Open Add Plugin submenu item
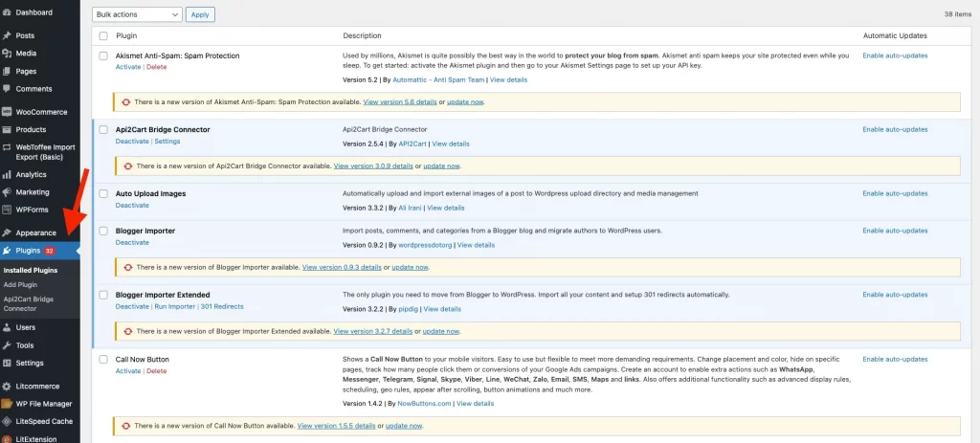Screen dimensions: 980x443 (21, 285)
